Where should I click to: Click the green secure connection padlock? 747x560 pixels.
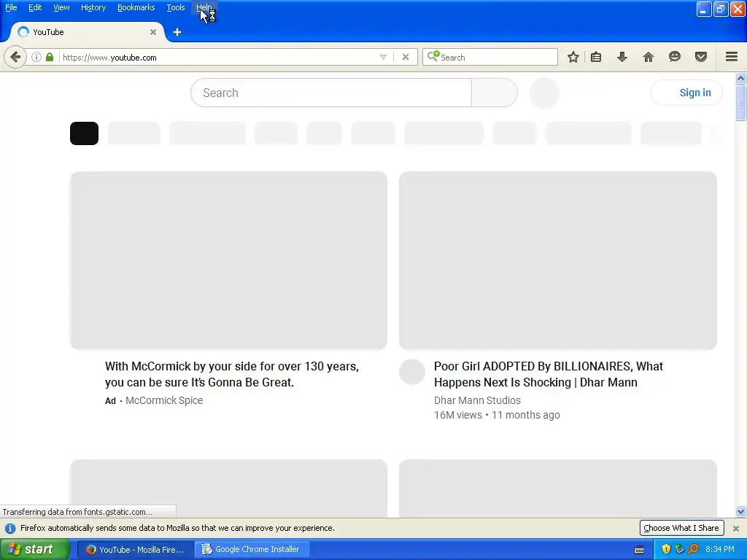click(x=50, y=57)
